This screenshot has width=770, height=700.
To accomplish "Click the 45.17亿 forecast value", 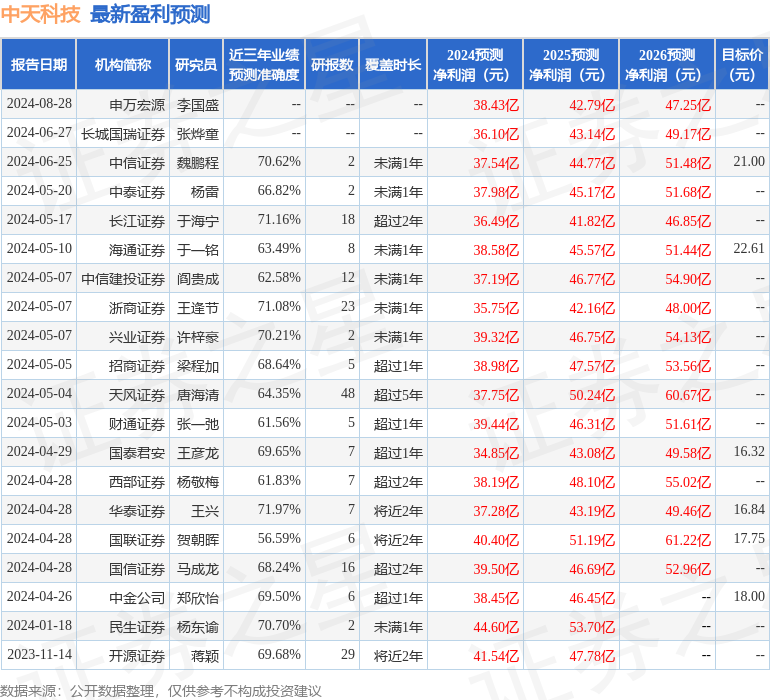I will click(x=592, y=192).
